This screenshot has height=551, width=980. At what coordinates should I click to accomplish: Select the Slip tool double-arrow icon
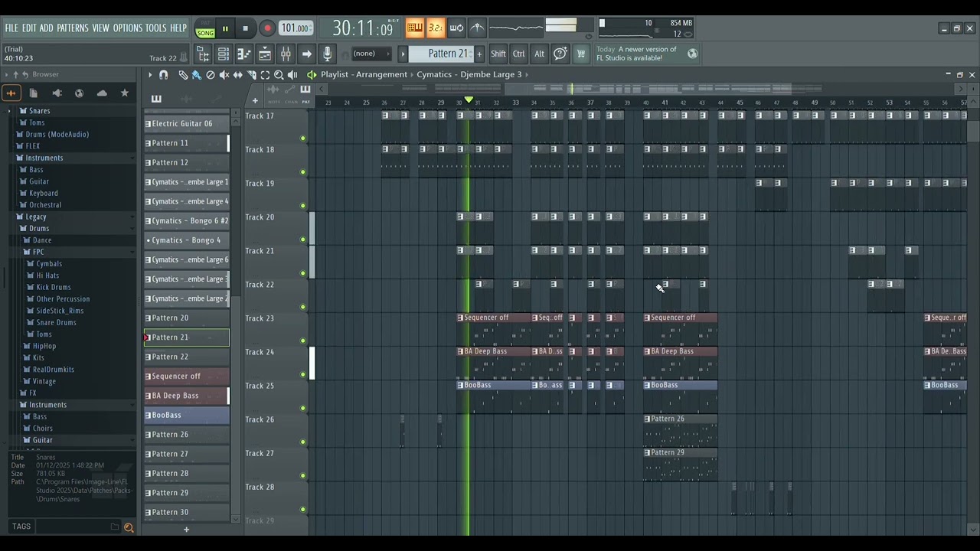(x=238, y=74)
